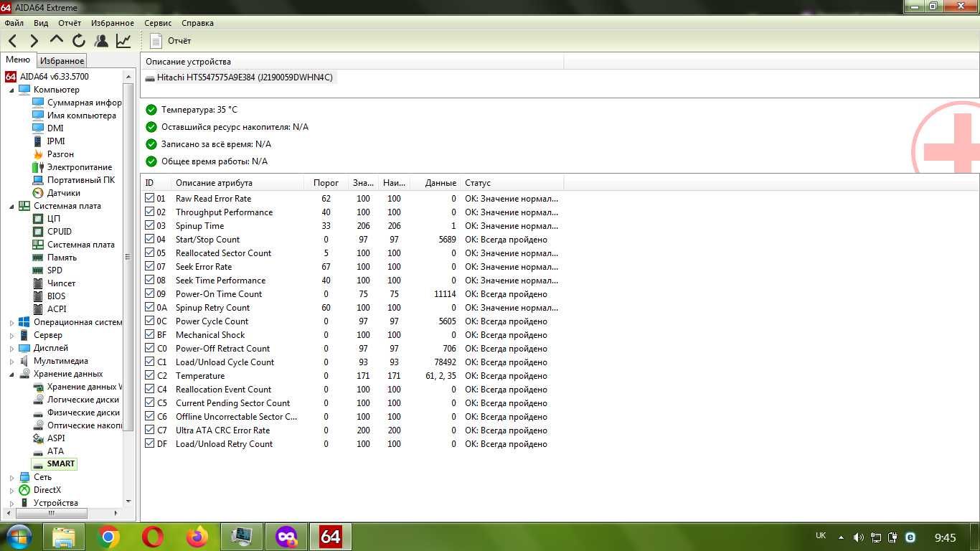Open the Windows Start button
Viewport: 980px width, 551px height.
19,537
